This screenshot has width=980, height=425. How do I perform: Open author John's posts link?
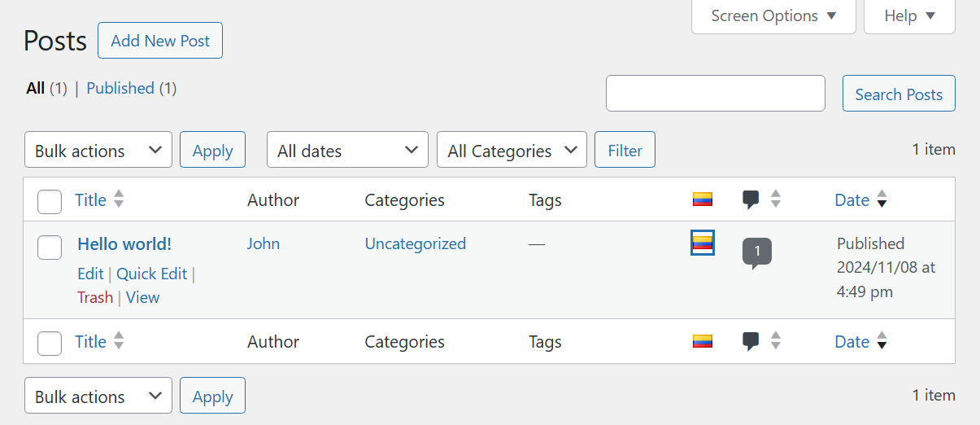[x=264, y=243]
